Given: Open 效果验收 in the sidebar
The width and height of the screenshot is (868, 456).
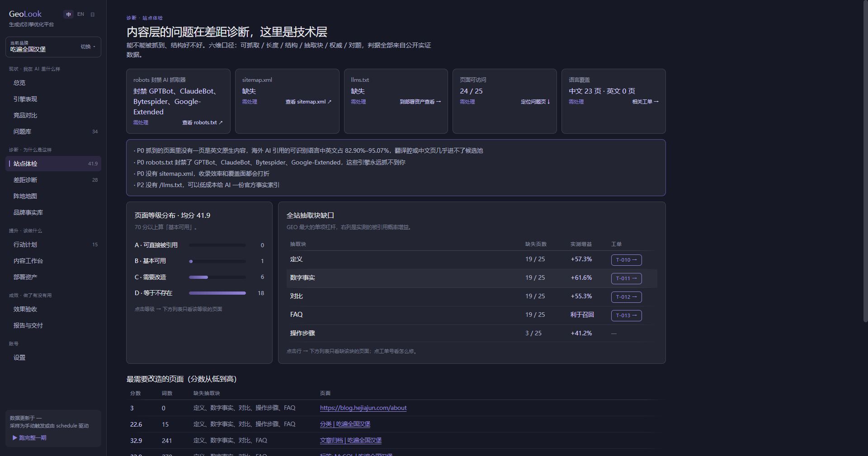Looking at the screenshot, I should [53, 309].
